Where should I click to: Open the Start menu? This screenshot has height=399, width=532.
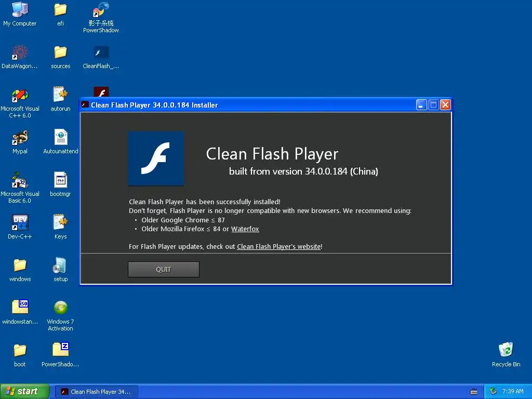(24, 392)
